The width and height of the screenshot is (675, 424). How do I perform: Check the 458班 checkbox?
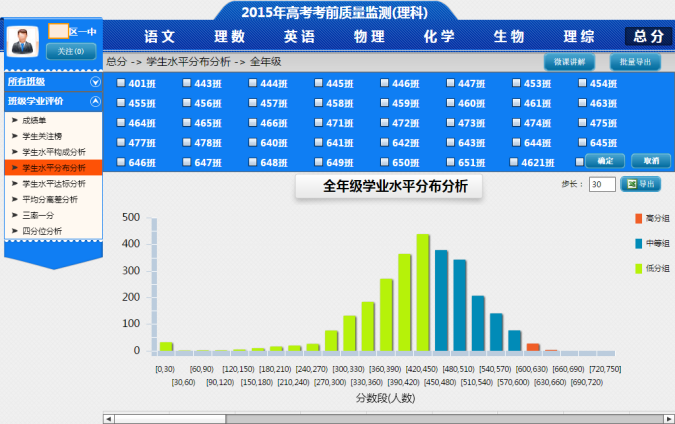tap(319, 102)
